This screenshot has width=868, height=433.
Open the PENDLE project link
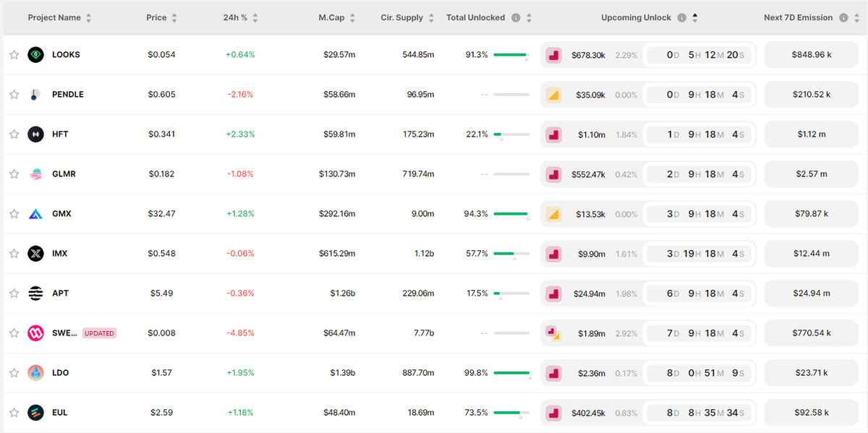pos(68,95)
